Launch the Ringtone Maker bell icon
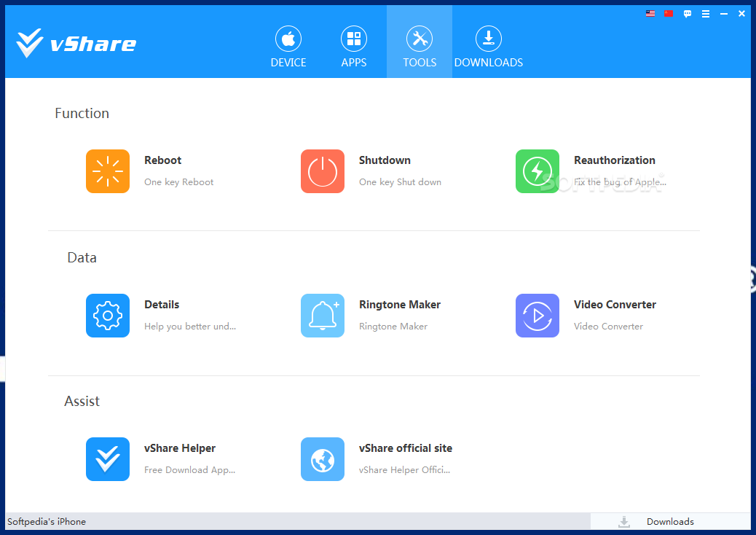Screen dimensions: 756x535 (x=323, y=316)
